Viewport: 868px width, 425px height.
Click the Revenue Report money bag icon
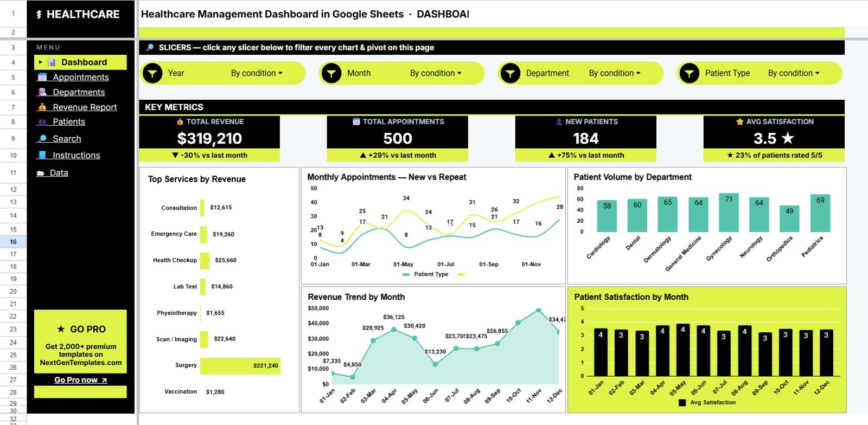tap(42, 107)
